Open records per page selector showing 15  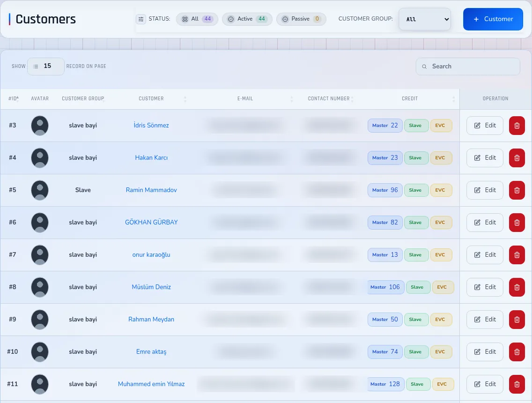tap(46, 66)
